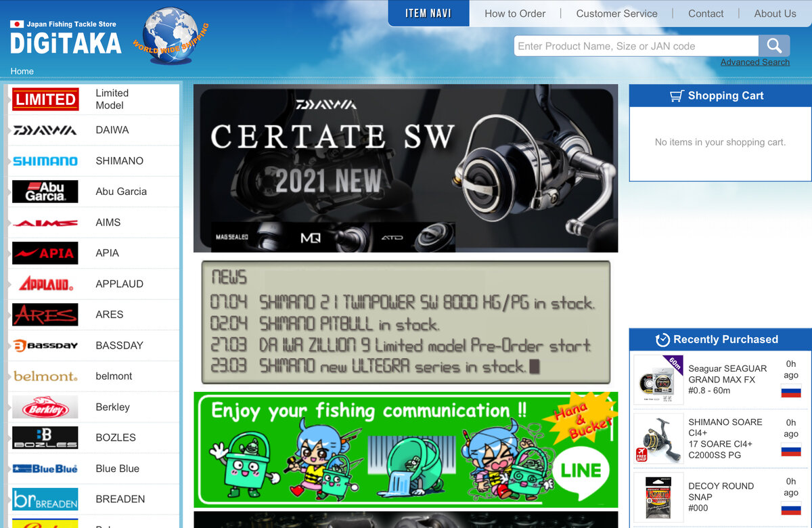Click the SHIMANO SOARE CI4+ reel thumbnail
The width and height of the screenshot is (812, 528).
tap(658, 439)
